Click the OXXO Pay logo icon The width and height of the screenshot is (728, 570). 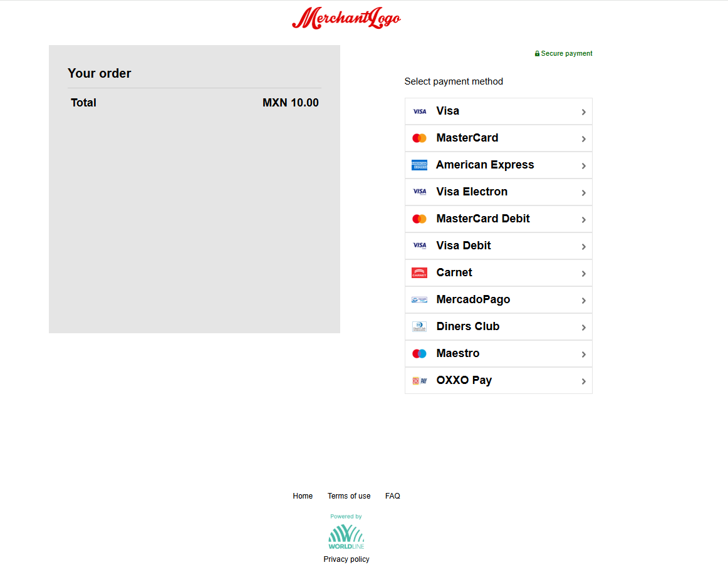419,381
